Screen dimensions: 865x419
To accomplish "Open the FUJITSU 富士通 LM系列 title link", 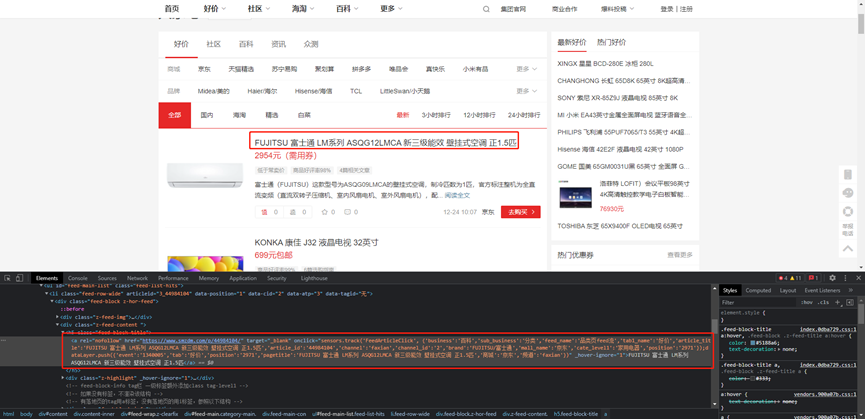I will pyautogui.click(x=385, y=143).
